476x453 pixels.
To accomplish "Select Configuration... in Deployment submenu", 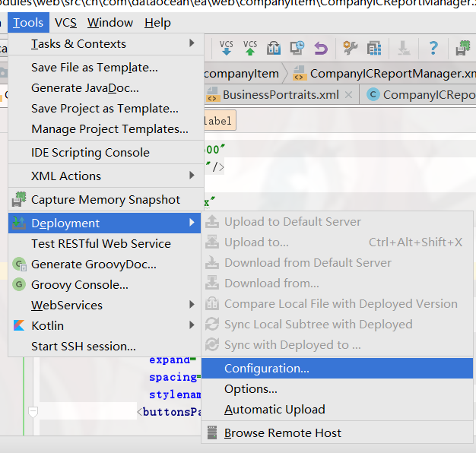I will (x=338, y=369).
